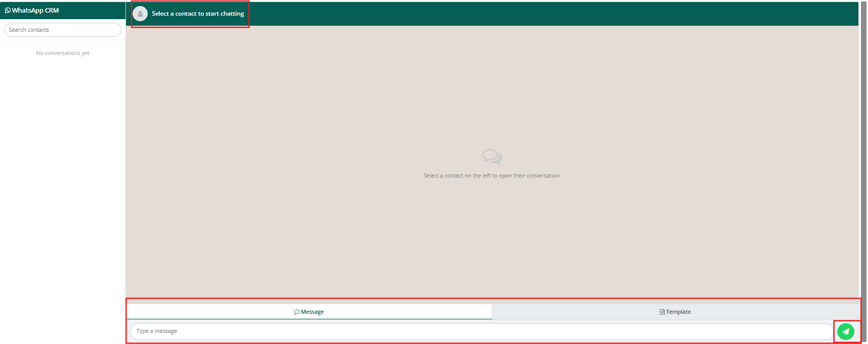Click the chat bubbles placeholder icon
Viewport: 868px width, 344px height.
(x=492, y=156)
